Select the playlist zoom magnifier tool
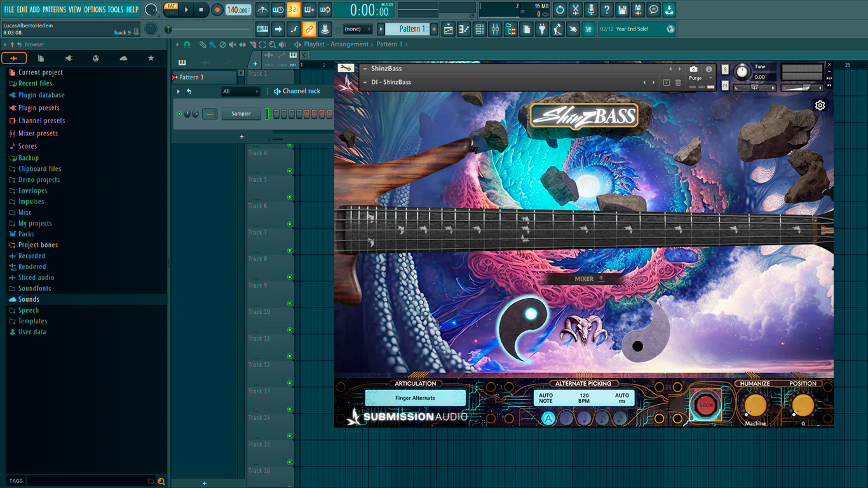Viewport: 868px width, 488px height. click(x=273, y=44)
